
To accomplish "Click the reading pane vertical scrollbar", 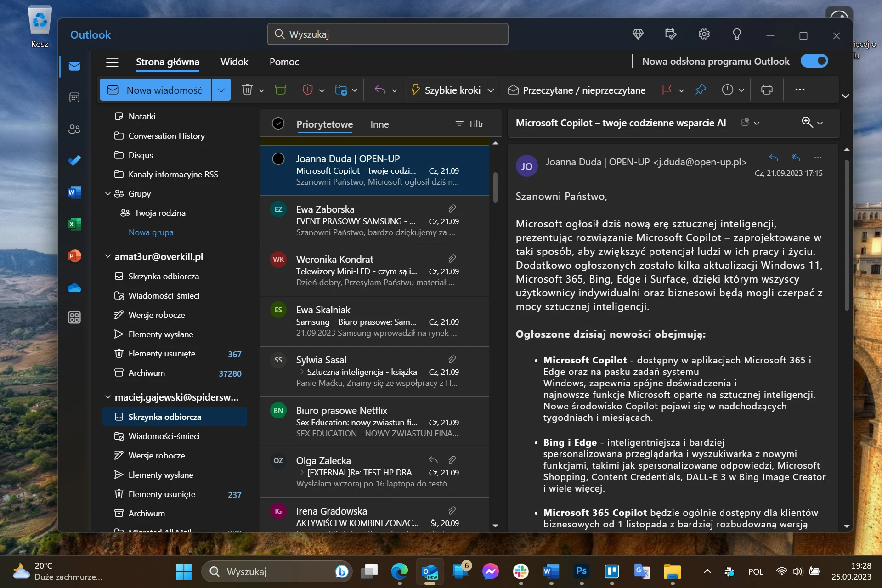I will [847, 235].
